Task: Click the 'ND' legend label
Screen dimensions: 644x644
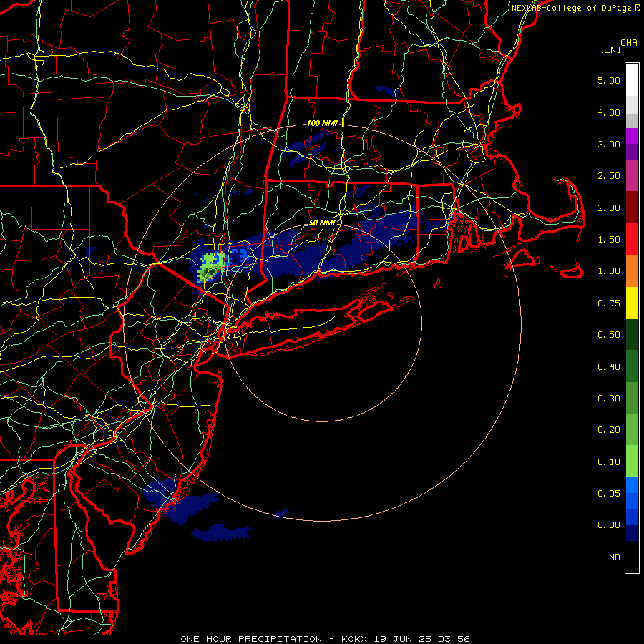Action: (615, 557)
